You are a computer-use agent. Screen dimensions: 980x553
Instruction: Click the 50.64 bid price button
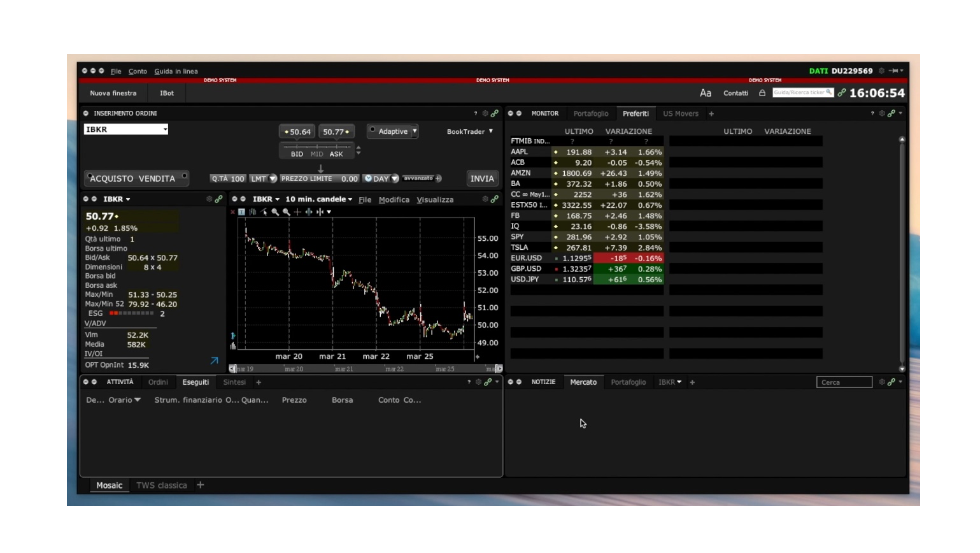[x=297, y=132]
